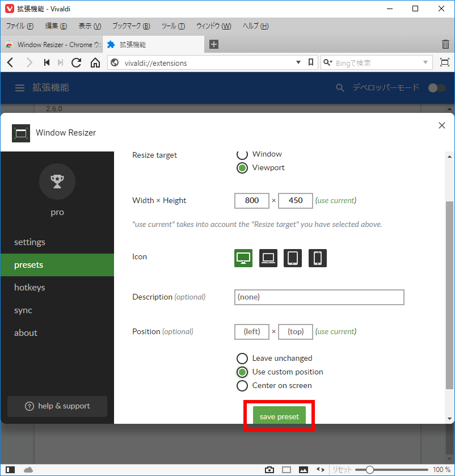Image resolution: width=455 pixels, height=476 pixels.
Task: Open the presets section in sidebar
Action: pos(57,265)
